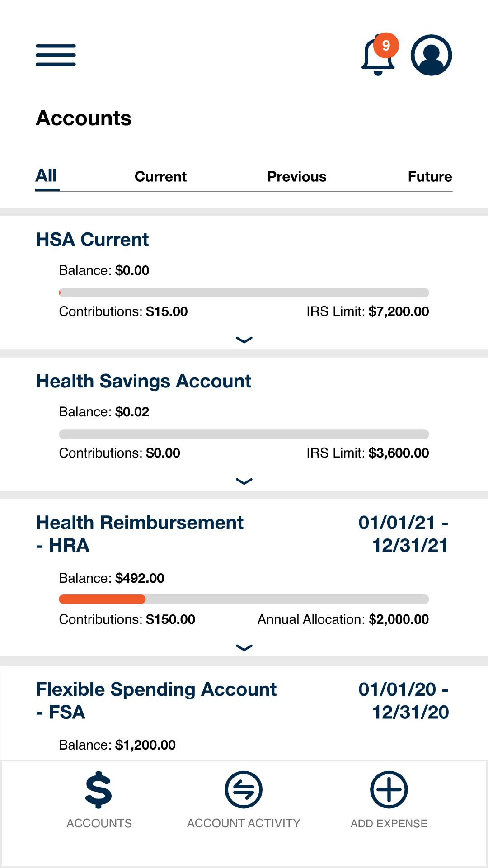
Task: Open the Health Savings Account title
Action: (x=143, y=381)
